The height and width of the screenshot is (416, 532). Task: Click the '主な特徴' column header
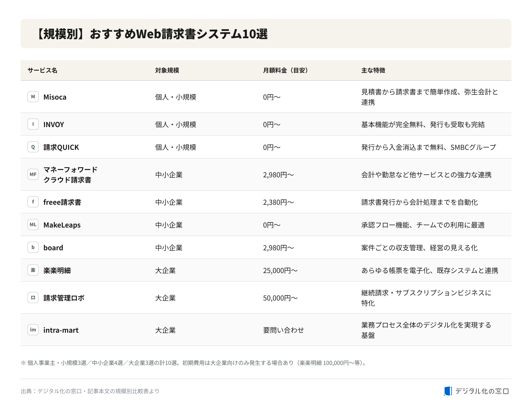373,70
